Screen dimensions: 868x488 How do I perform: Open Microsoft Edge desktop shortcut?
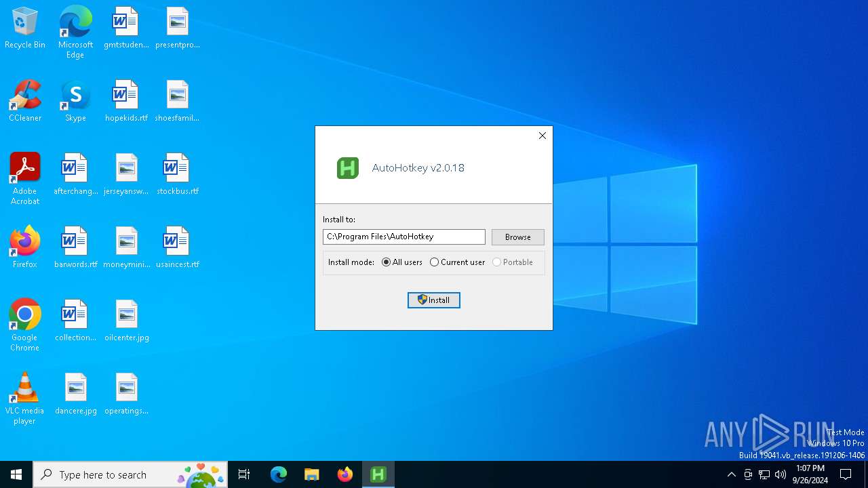(75, 33)
